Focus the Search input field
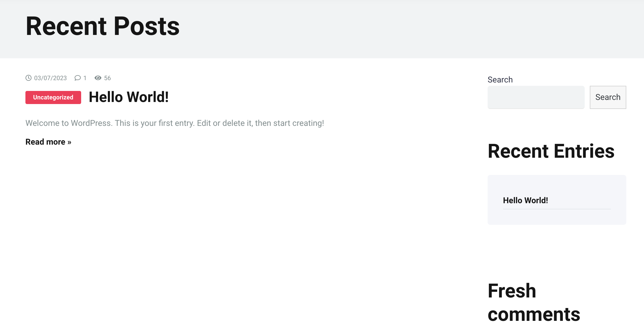 point(536,97)
